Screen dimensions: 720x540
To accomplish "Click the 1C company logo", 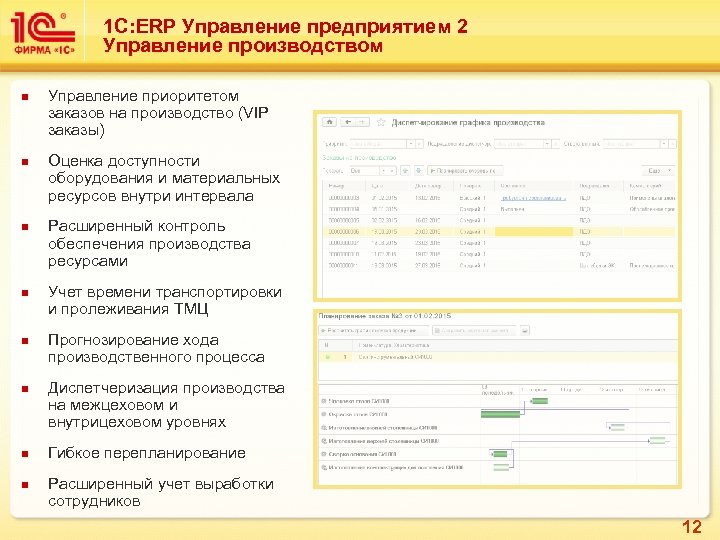I will click(x=43, y=33).
